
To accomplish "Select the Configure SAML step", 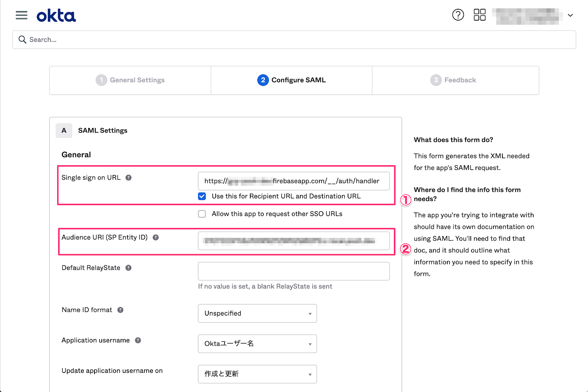I will click(x=291, y=80).
